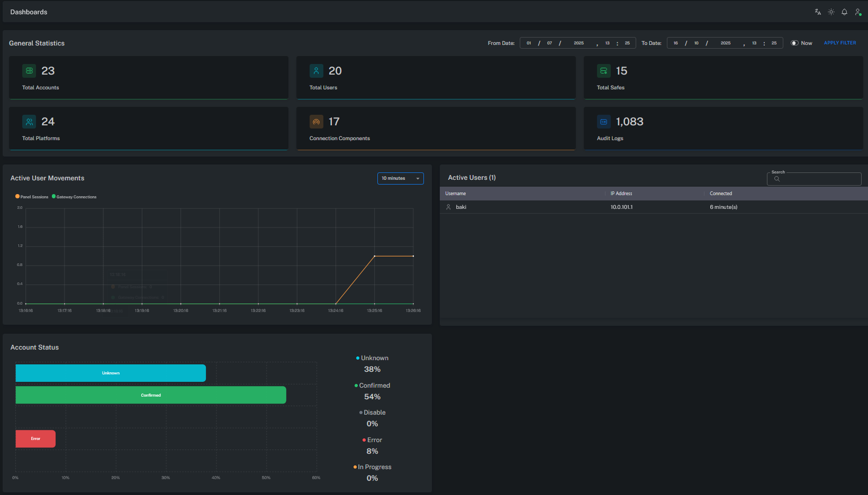Click the Total Platforms group icon

coord(29,122)
